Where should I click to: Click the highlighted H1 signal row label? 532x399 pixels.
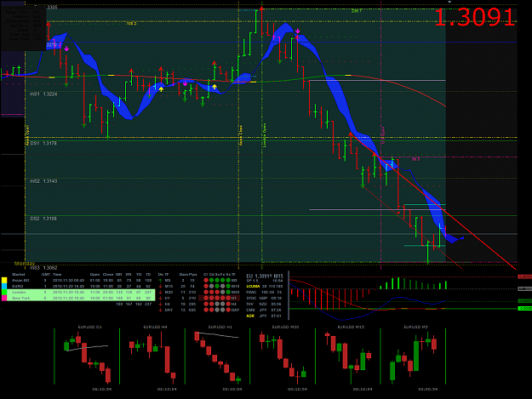tap(234, 298)
